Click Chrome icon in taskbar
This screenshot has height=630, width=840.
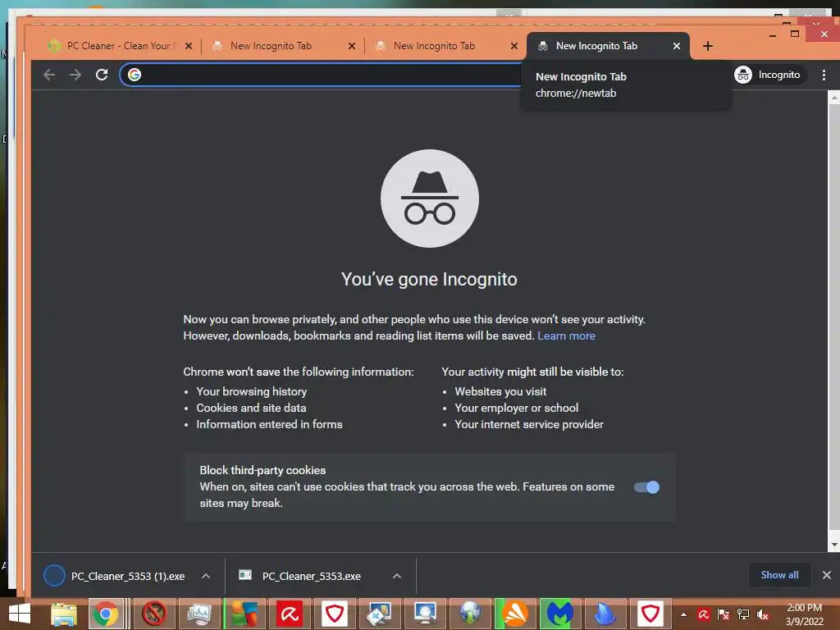pyautogui.click(x=106, y=614)
